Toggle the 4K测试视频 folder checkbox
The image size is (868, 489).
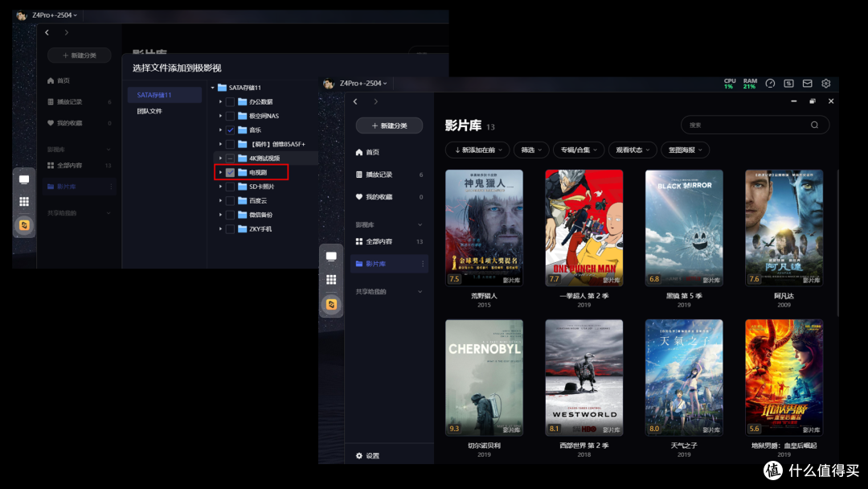(231, 158)
